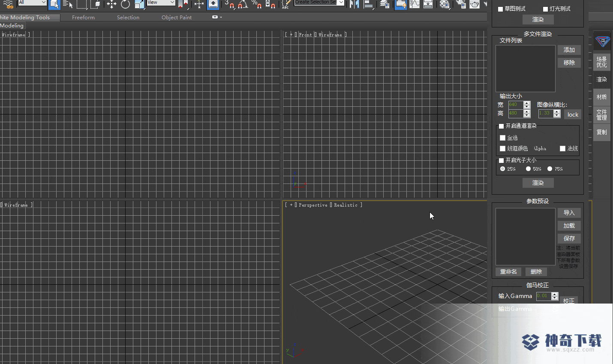Select 50% photon size radio
Screen dimensions: 613x364
[528, 169]
